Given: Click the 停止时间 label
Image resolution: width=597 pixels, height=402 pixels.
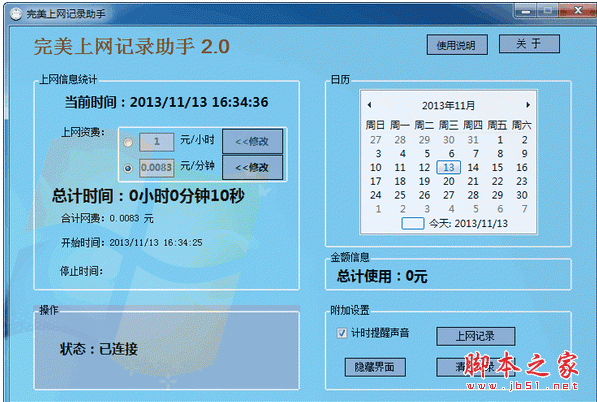Looking at the screenshot, I should coord(81,271).
